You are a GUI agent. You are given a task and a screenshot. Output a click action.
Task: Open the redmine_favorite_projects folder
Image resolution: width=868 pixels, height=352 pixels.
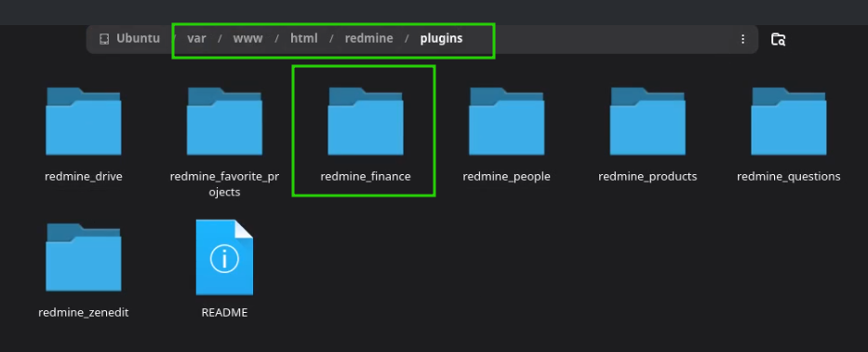[224, 121]
